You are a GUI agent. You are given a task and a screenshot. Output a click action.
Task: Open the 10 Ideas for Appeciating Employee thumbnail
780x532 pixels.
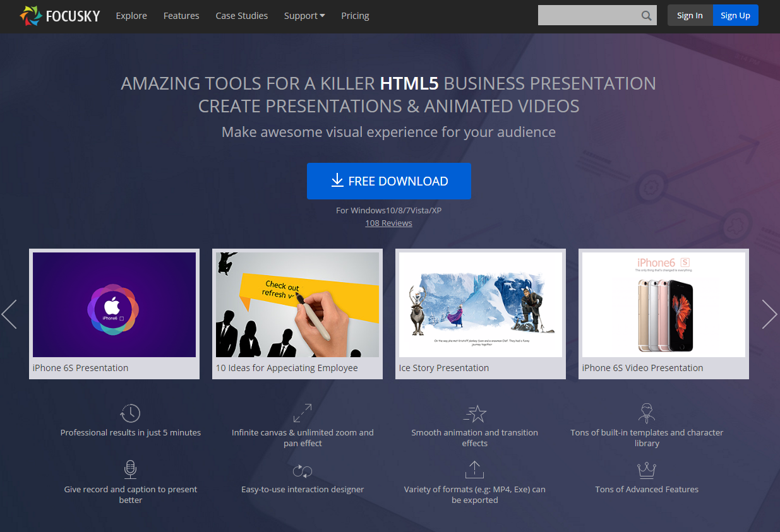pyautogui.click(x=297, y=305)
